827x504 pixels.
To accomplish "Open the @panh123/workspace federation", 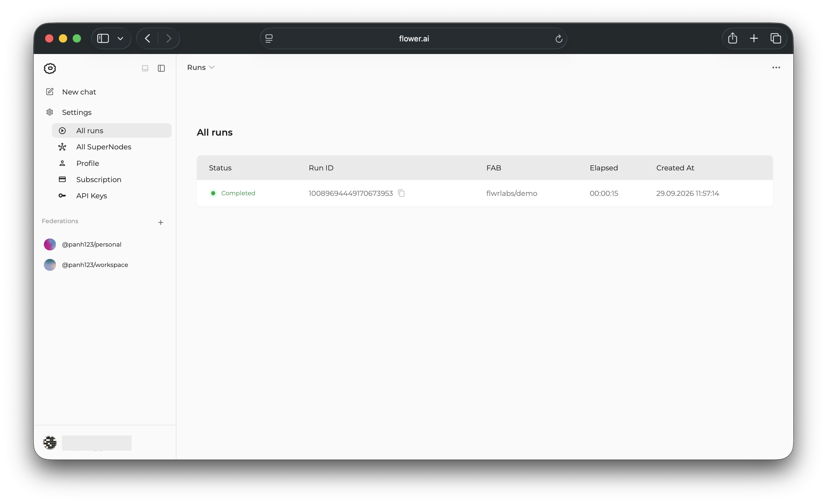I will click(95, 265).
